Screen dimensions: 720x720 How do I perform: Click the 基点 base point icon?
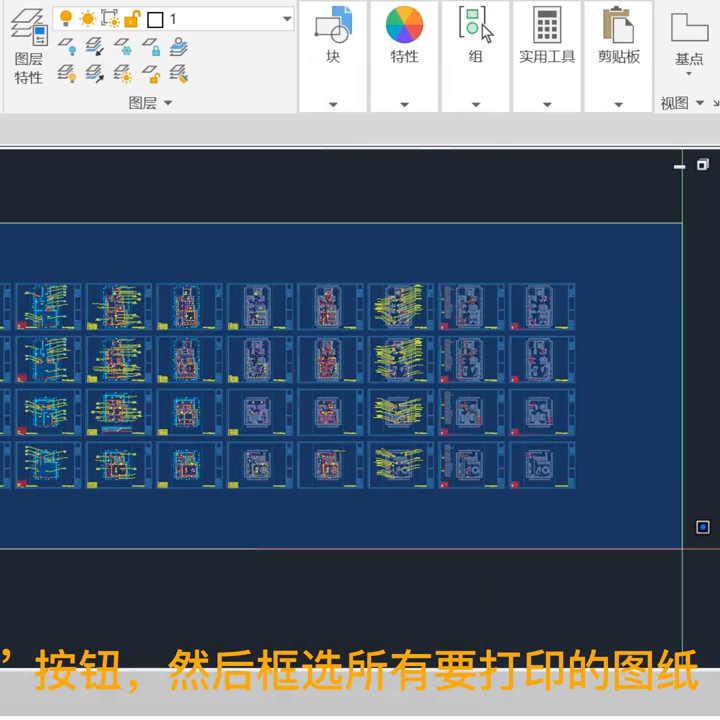(x=689, y=27)
